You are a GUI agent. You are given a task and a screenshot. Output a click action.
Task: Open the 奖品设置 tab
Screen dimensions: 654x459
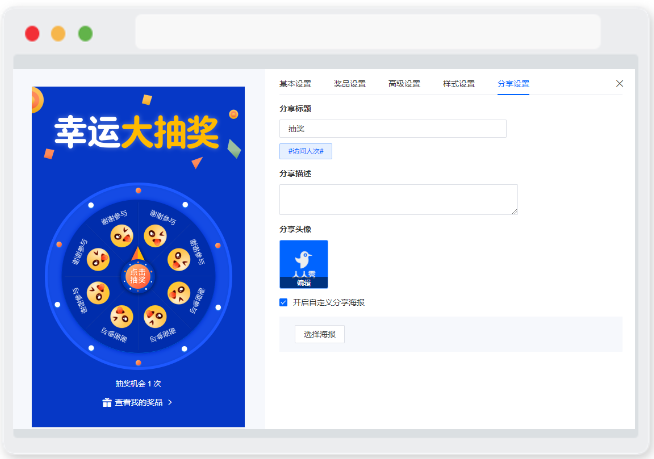click(x=350, y=83)
